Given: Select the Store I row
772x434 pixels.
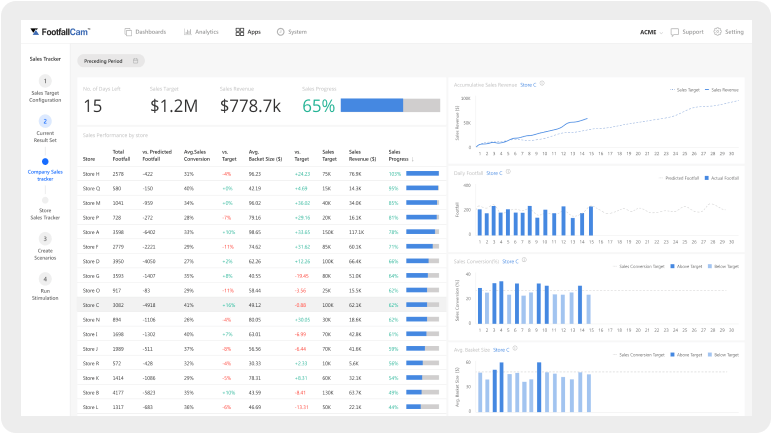Looking at the screenshot, I should click(x=261, y=334).
